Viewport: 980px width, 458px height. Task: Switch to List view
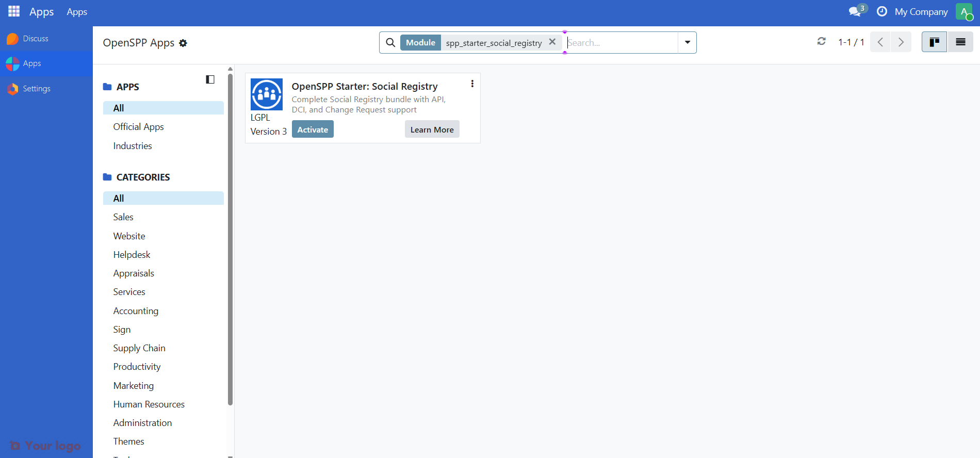click(960, 42)
